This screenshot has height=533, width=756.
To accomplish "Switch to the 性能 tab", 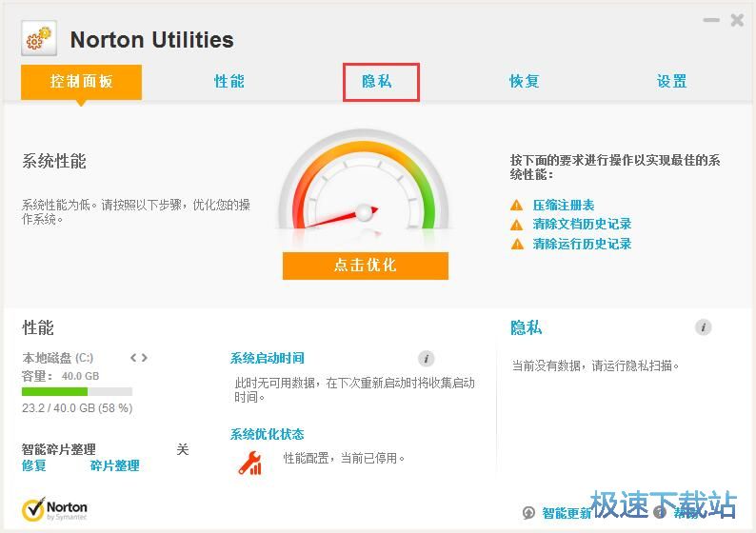I will coord(229,82).
